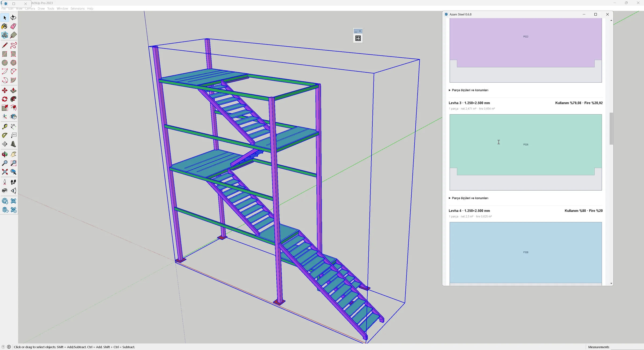Select the Walk footprints tool
Viewport: 644px width, 350px height.
[x=13, y=182]
